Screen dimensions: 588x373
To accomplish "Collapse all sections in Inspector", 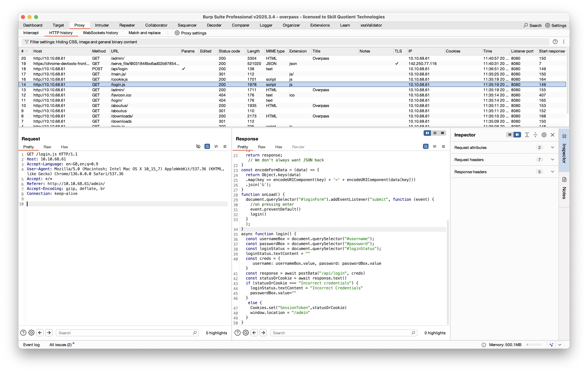I will (535, 135).
